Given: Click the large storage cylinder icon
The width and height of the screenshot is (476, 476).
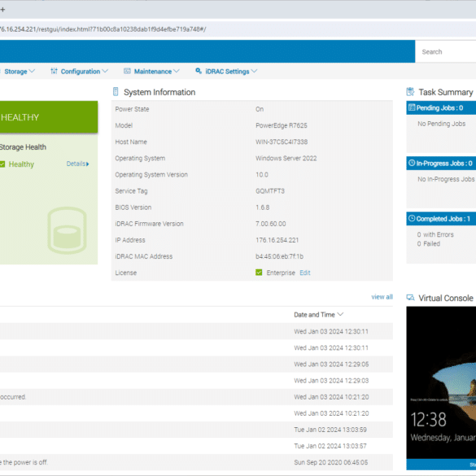Looking at the screenshot, I should tap(67, 230).
